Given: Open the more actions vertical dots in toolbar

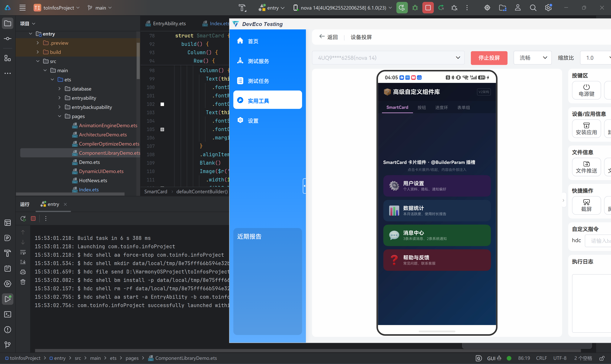Looking at the screenshot, I should click(467, 8).
